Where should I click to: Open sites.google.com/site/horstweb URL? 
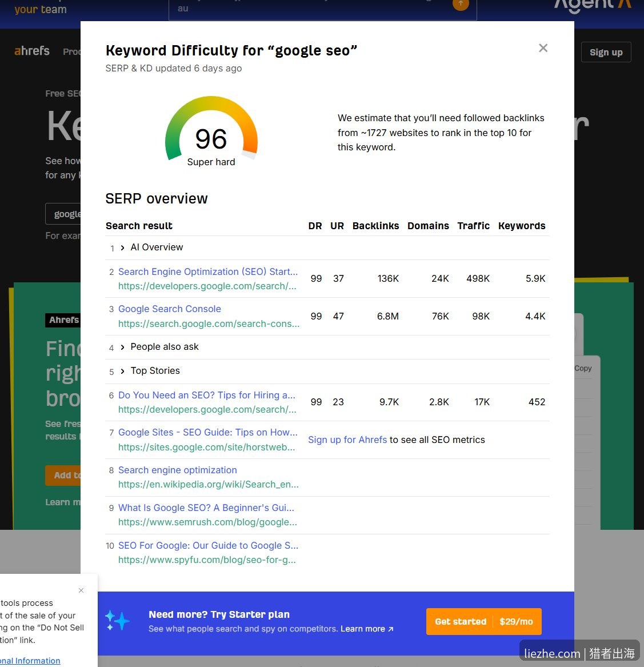point(206,447)
